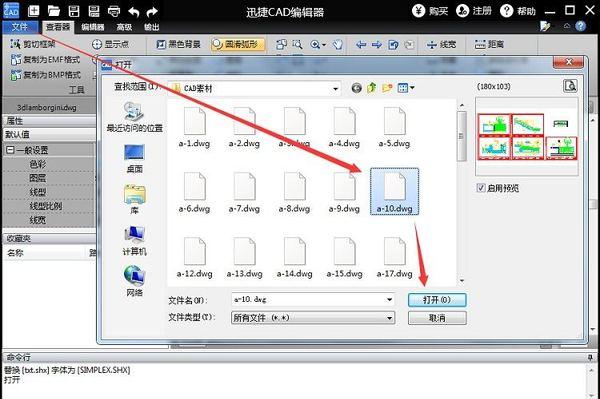Screen dimensions: 600x399
Task: Switch to the 查看器 viewer tab
Action: [58, 27]
